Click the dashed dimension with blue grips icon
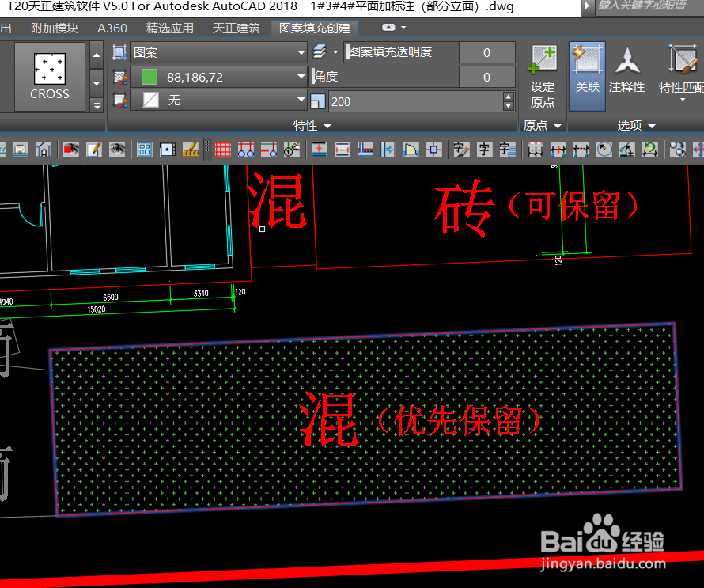Viewport: 704px width, 588px height. [581, 149]
